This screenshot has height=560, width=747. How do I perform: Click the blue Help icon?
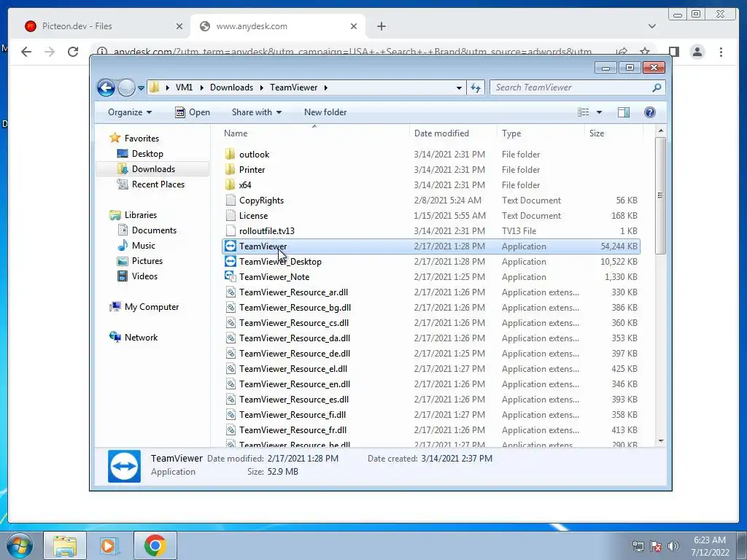pyautogui.click(x=650, y=112)
